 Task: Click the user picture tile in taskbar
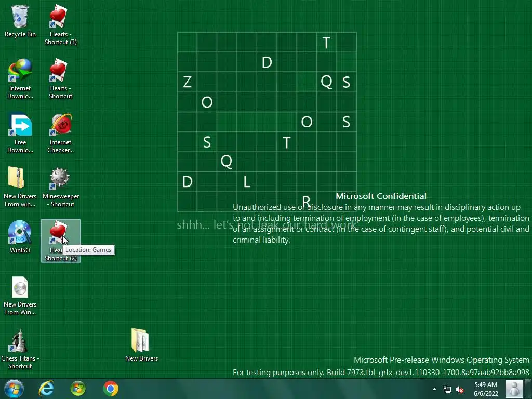tap(514, 389)
